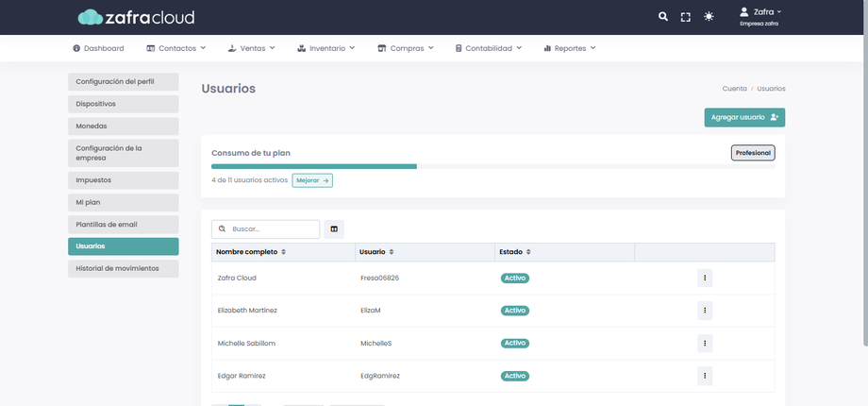Expand the Inventario dropdown menu

click(x=325, y=48)
